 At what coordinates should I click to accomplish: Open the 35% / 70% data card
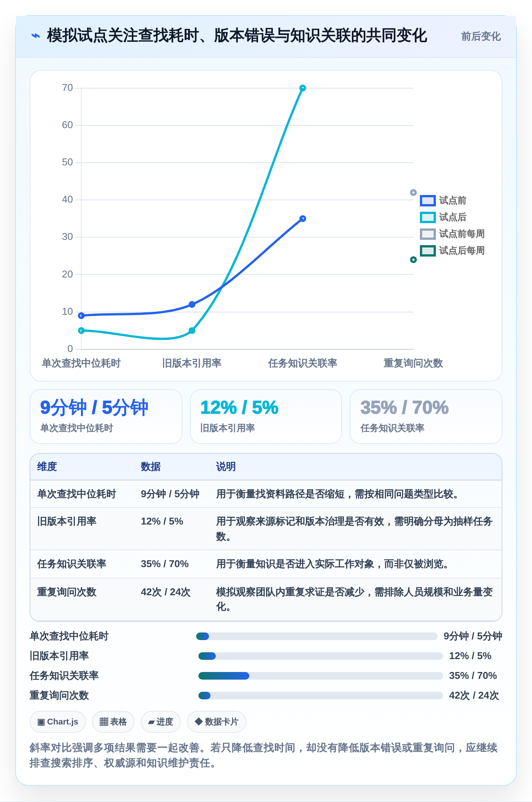click(x=426, y=417)
